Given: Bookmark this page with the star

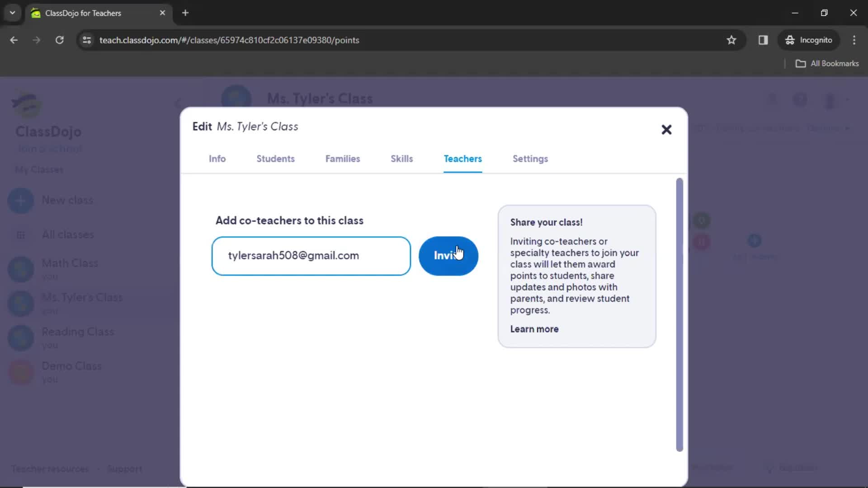Looking at the screenshot, I should (x=731, y=40).
